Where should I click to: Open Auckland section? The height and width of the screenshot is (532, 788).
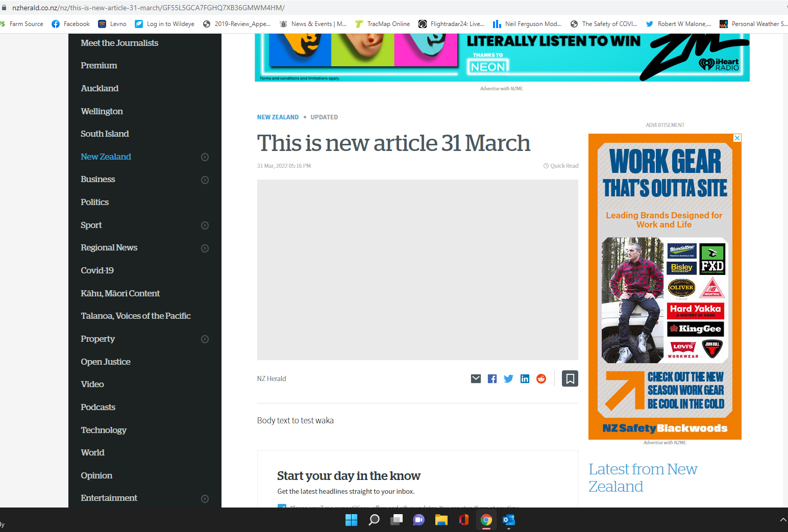[100, 88]
